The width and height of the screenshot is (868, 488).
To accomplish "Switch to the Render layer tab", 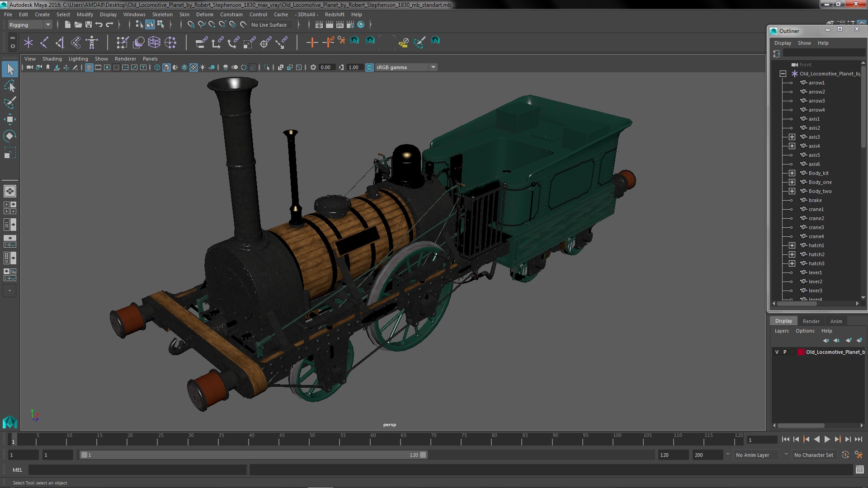I will pos(811,321).
